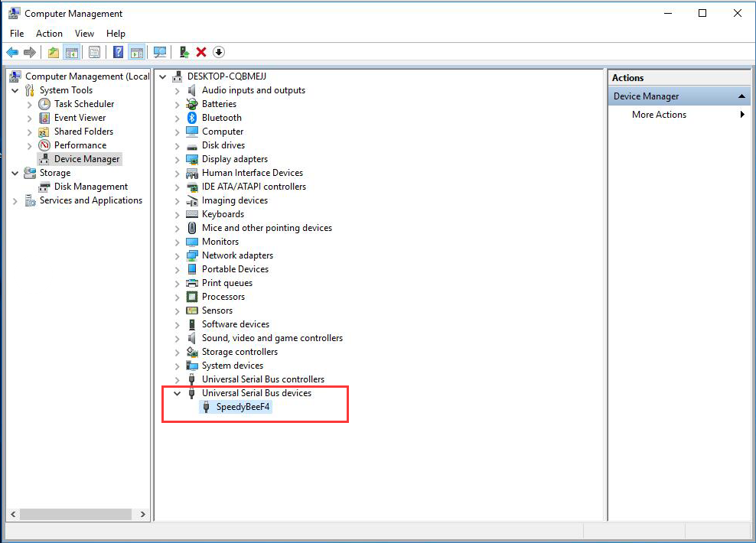This screenshot has height=543, width=756.
Task: Open the Action menu
Action: point(49,34)
